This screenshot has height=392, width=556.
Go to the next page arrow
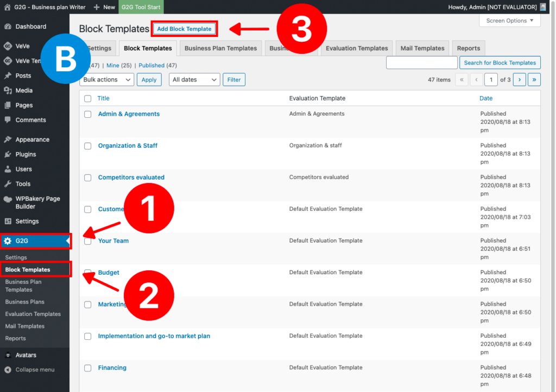[x=520, y=79]
